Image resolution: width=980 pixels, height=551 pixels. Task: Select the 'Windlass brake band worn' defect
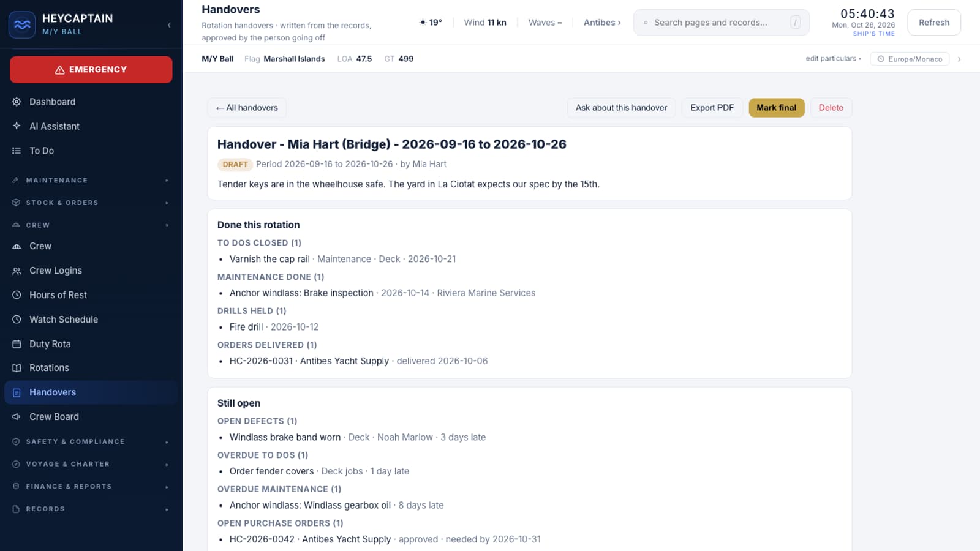click(x=285, y=437)
